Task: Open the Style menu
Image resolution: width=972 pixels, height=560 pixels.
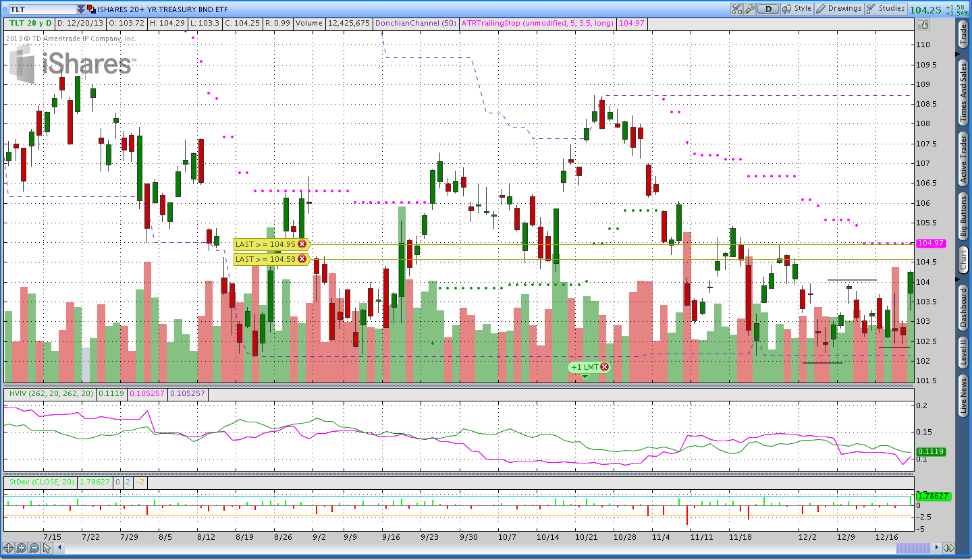Action: coord(797,9)
